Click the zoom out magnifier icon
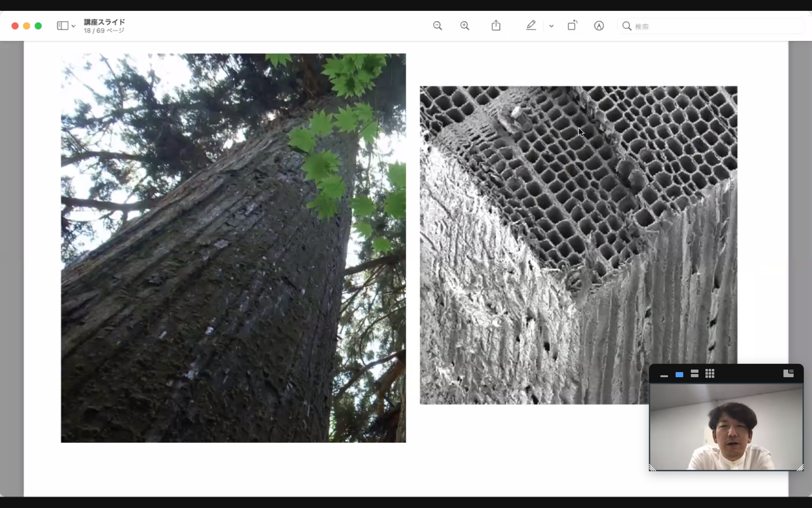This screenshot has width=812, height=508. coord(437,26)
